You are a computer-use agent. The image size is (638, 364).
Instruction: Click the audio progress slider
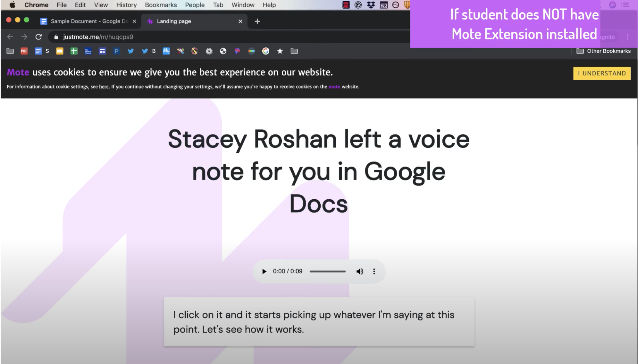pos(327,271)
